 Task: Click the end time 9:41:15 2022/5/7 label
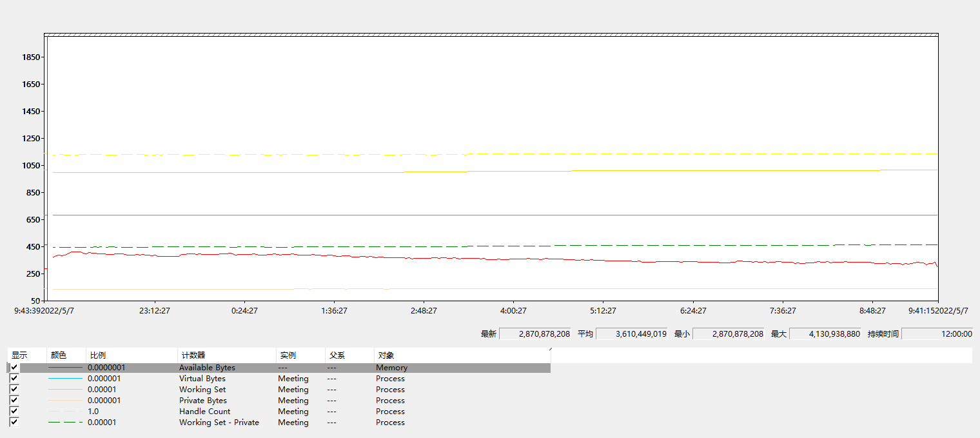[x=939, y=310]
